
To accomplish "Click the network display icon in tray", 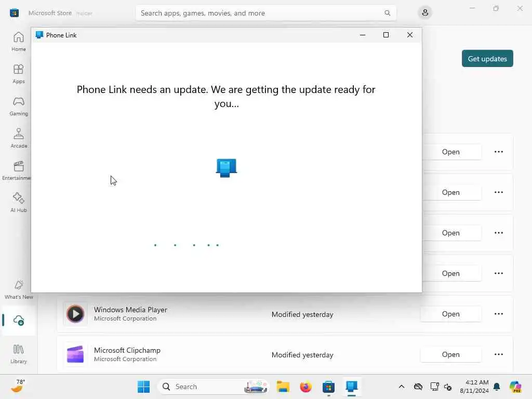I will click(434, 387).
